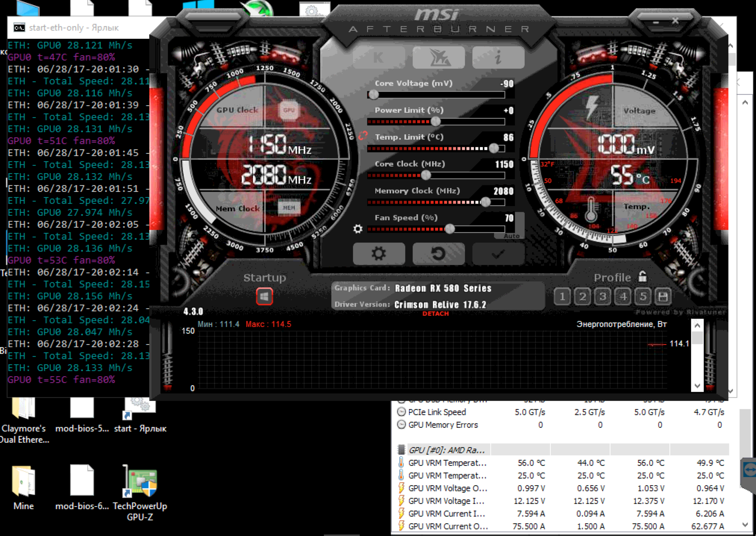Launch TechPowerUp GPU-Z desktop shortcut
756x536 pixels.
[140, 493]
